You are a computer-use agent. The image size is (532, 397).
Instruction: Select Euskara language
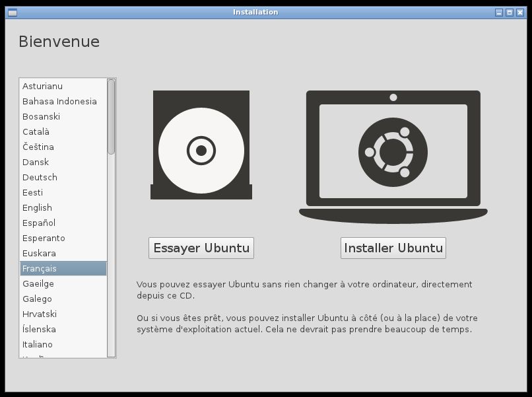[63, 254]
